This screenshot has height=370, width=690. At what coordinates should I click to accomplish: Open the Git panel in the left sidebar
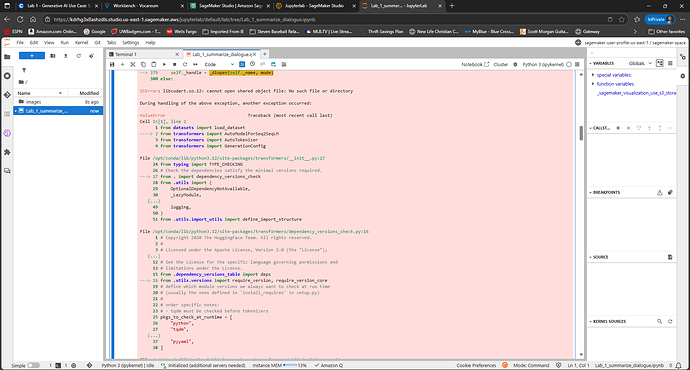[7, 95]
